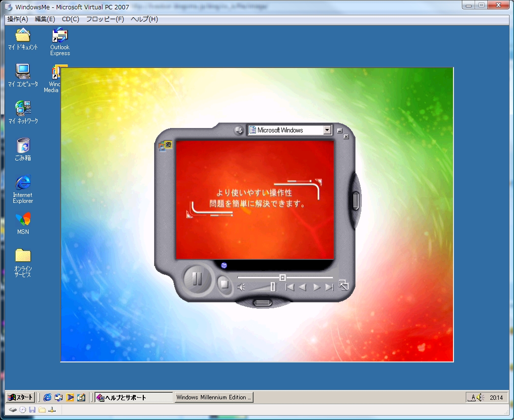The height and width of the screenshot is (420, 514).
Task: Select the Internet Explorer desktop icon
Action: tap(23, 189)
